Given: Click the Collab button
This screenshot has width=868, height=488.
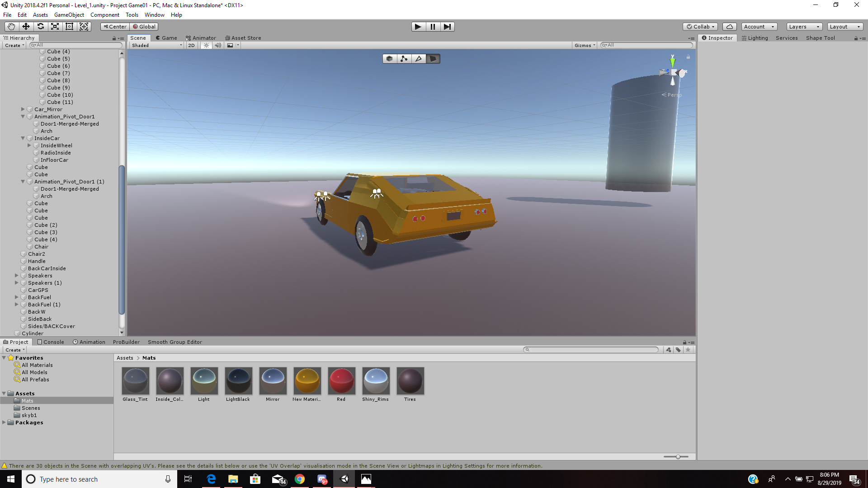Looking at the screenshot, I should [x=700, y=27].
